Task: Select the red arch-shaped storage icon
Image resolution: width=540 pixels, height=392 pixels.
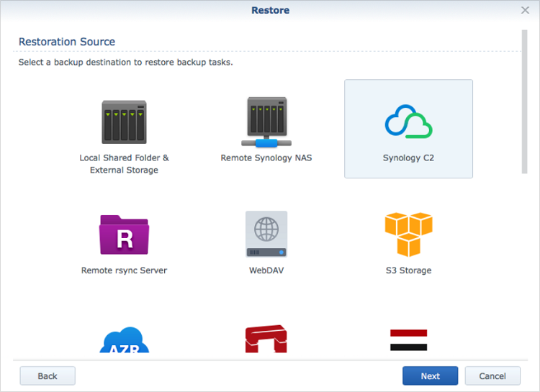Action: (266, 339)
